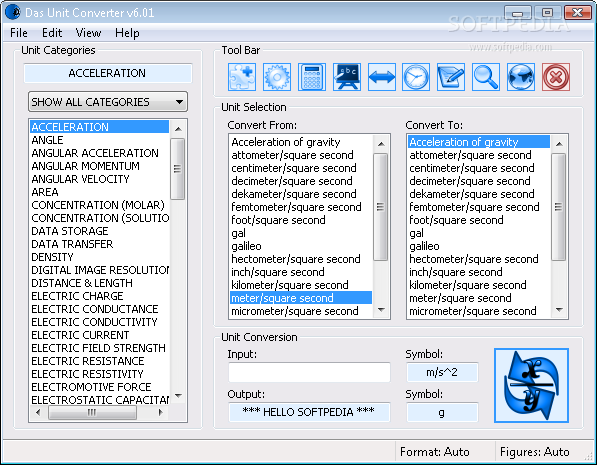This screenshot has width=597, height=465.
Task: Choose Acceleration of gravity in Convert From
Action: point(301,142)
